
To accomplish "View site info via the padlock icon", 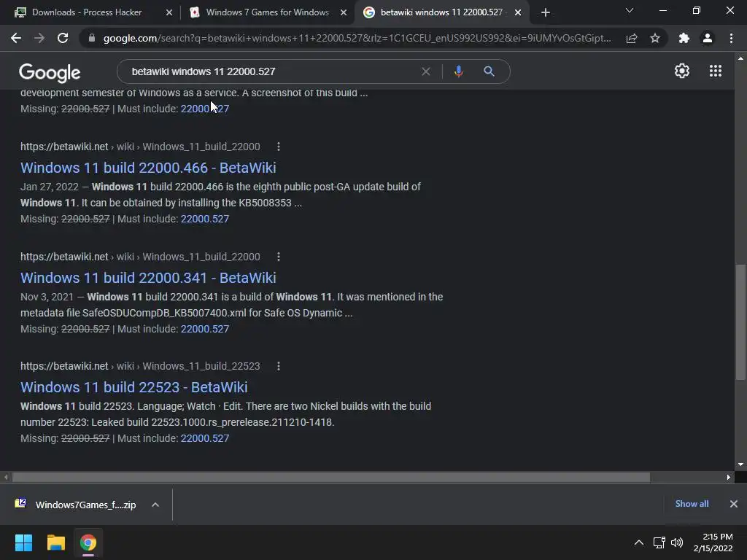I will point(92,38).
